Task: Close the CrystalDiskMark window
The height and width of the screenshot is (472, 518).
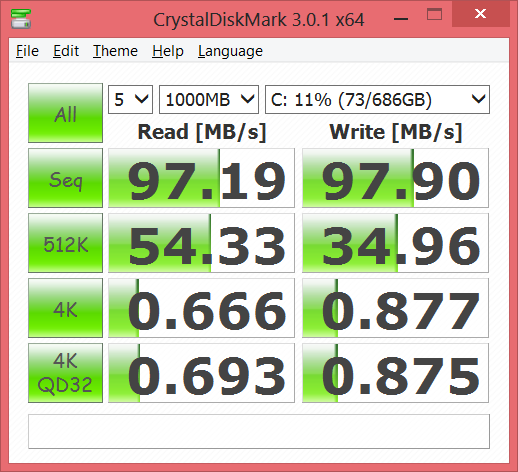Action: pyautogui.click(x=481, y=14)
